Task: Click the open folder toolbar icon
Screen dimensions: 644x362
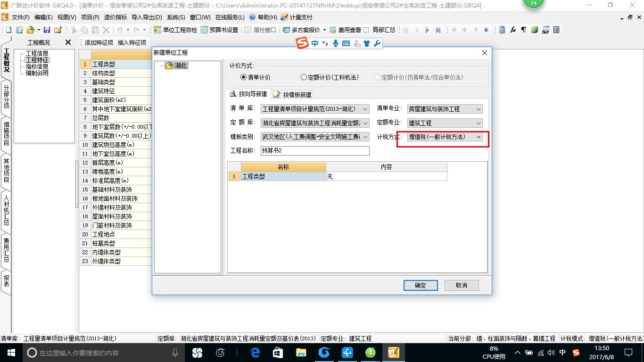Action: click(30, 30)
